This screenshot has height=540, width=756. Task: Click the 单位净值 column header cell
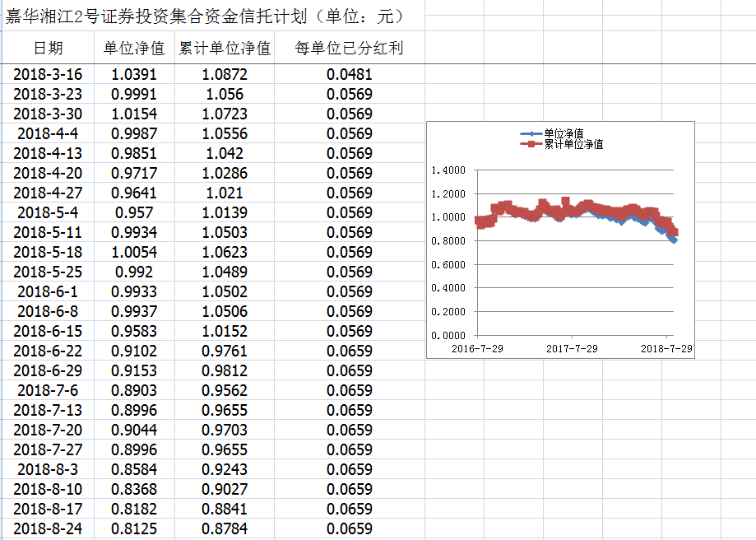(135, 48)
